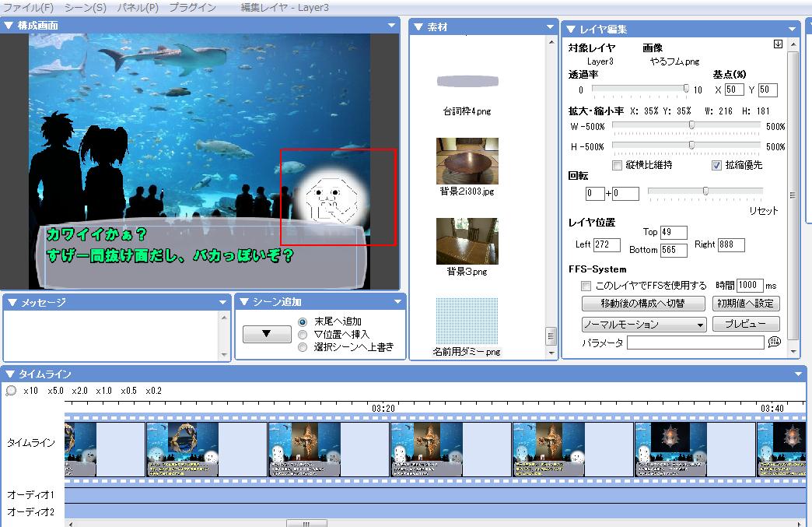
Task: Click the パラメータ input field
Action: 695,343
